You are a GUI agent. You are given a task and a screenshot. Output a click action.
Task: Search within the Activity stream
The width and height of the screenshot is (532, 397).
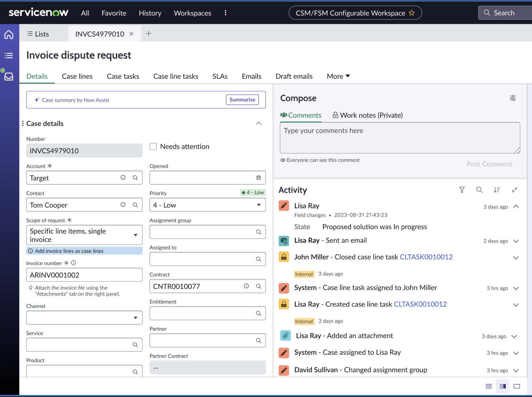479,190
